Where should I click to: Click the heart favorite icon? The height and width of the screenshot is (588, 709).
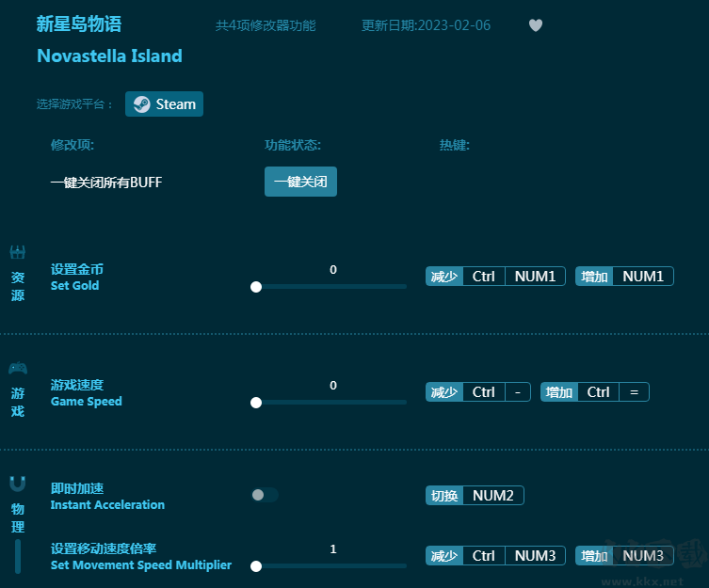536,25
